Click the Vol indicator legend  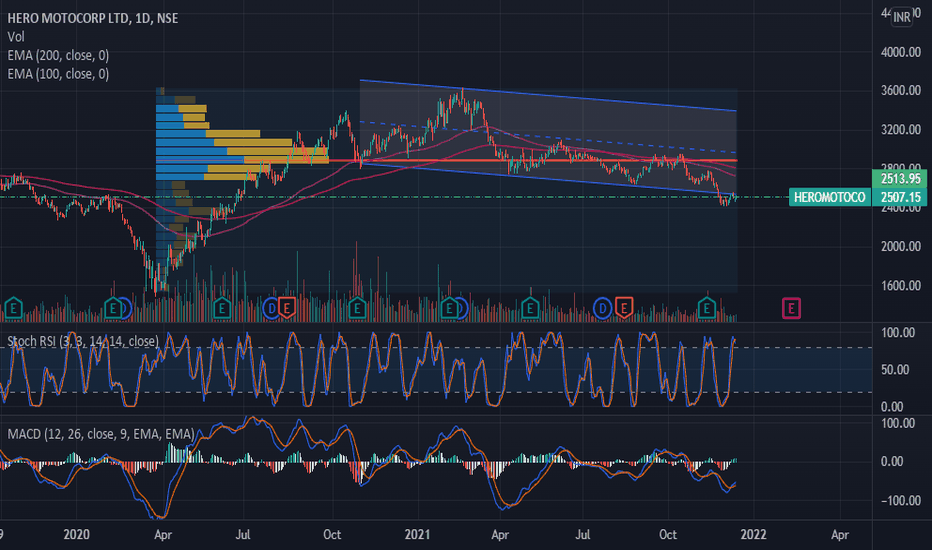point(16,37)
